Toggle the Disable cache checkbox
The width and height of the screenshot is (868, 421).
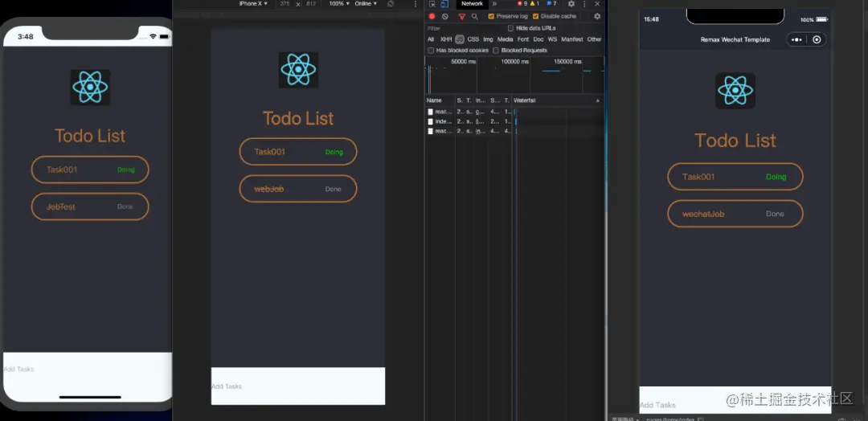[x=536, y=17]
